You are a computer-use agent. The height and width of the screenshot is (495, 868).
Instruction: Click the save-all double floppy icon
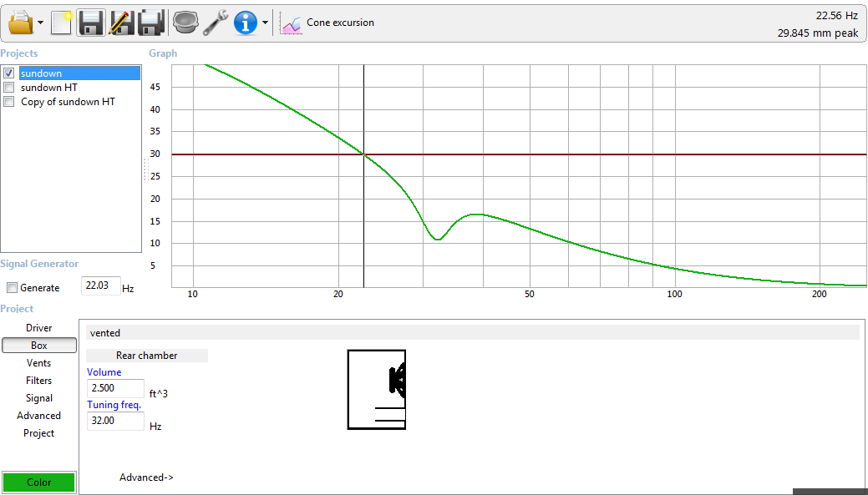[150, 23]
